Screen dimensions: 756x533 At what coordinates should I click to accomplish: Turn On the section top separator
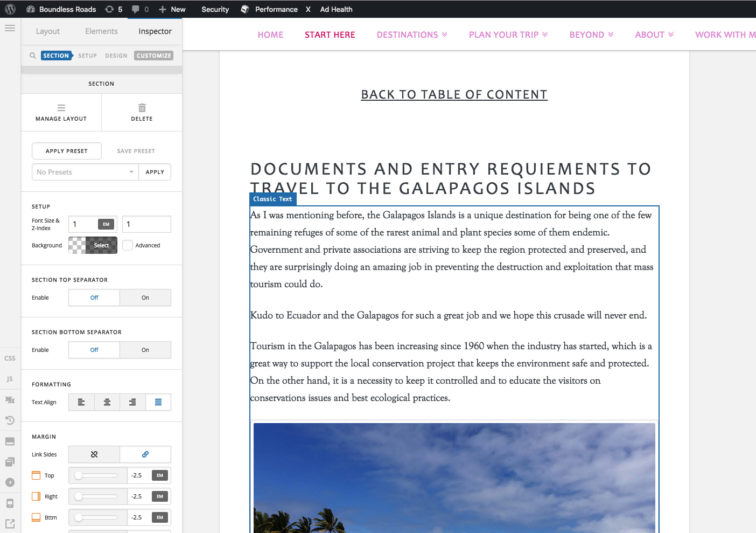point(145,297)
